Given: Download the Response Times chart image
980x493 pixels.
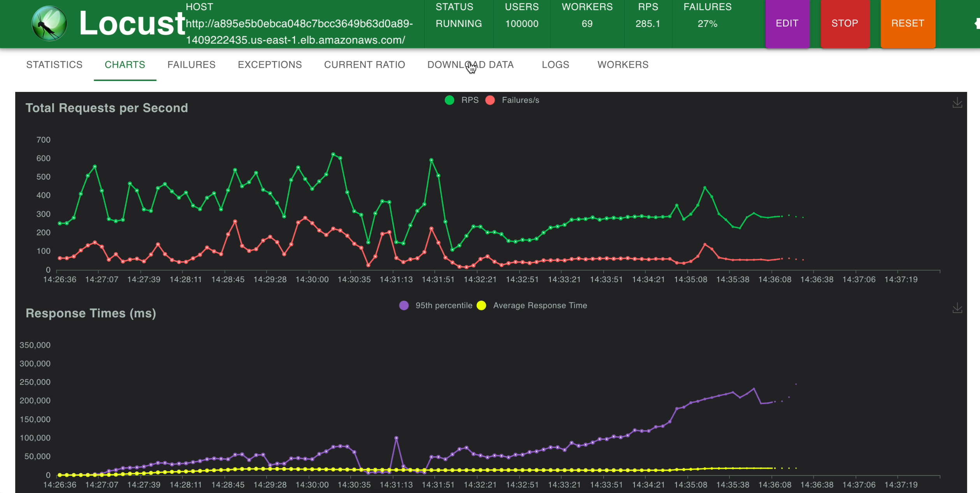Looking at the screenshot, I should click(957, 308).
